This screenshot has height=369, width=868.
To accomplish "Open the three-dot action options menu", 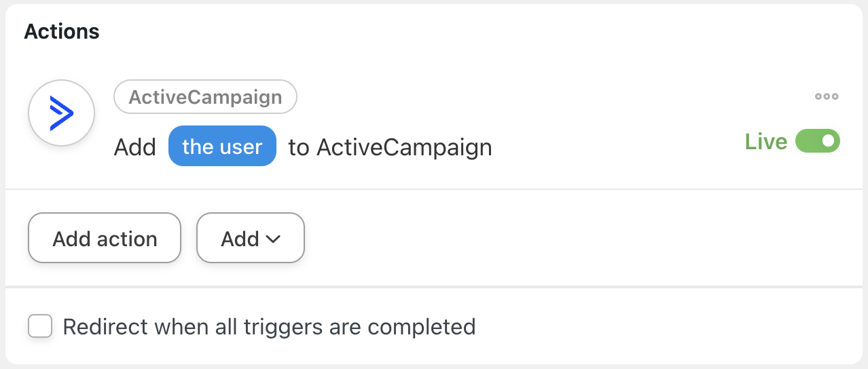I will click(x=827, y=96).
